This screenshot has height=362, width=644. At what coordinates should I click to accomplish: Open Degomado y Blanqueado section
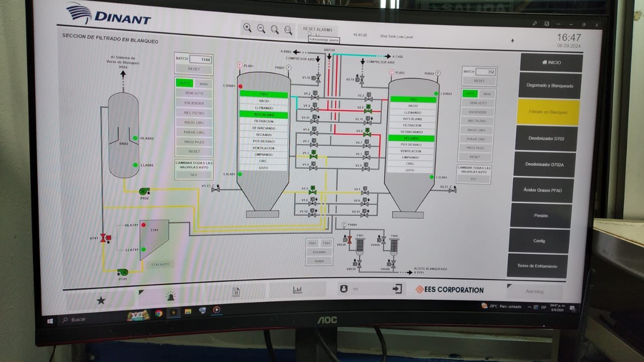549,86
